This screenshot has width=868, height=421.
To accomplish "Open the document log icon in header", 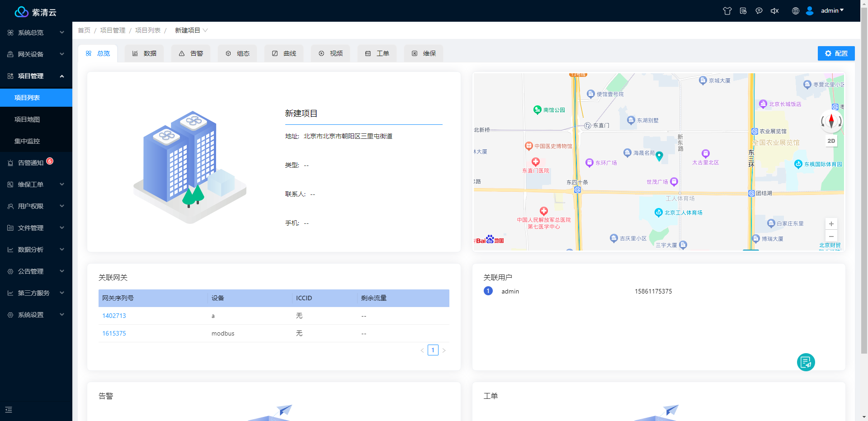I will [743, 11].
